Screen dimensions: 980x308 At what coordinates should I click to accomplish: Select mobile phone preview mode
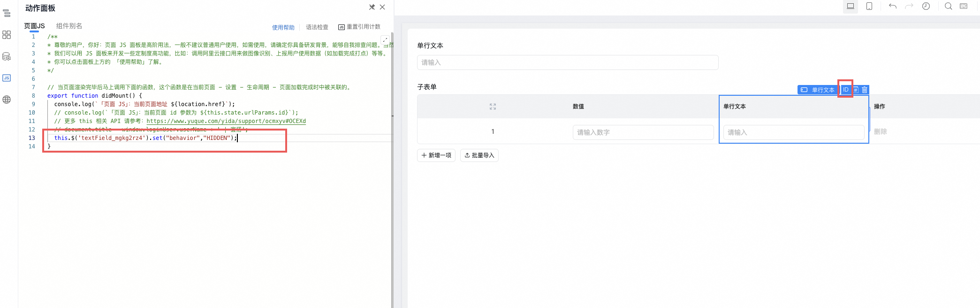tap(869, 6)
